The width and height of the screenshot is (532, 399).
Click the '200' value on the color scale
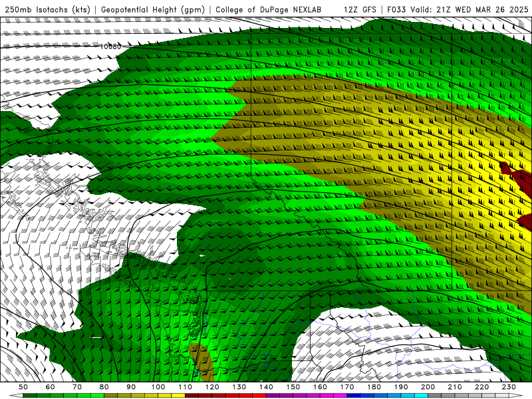(x=428, y=387)
